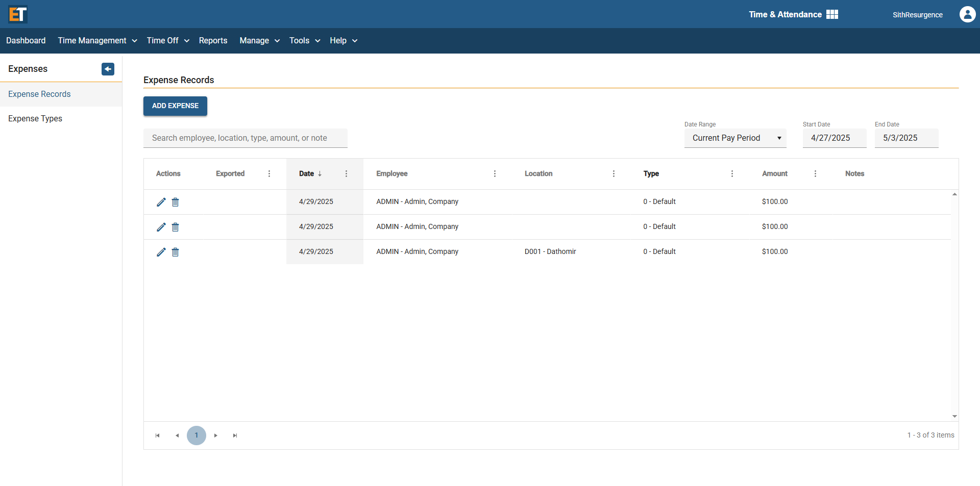
Task: Open the Reports menu item
Action: tap(213, 41)
